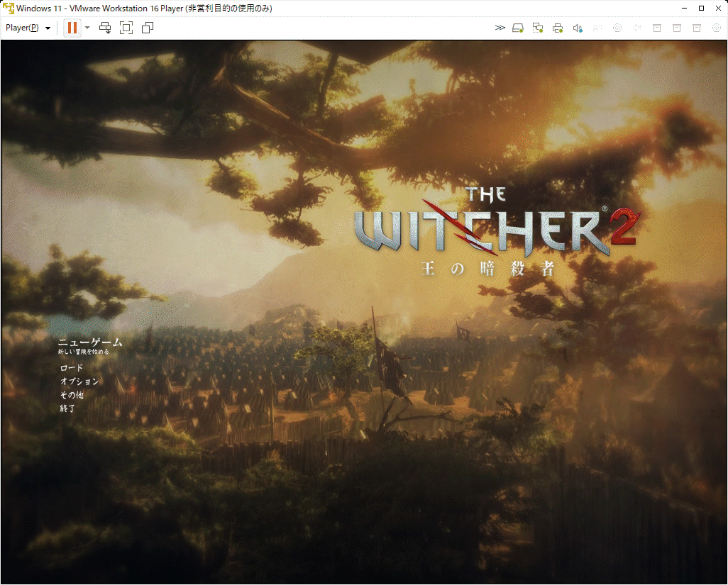Image resolution: width=728 pixels, height=585 pixels.
Task: Maximize the VMware Player window
Action: tap(701, 9)
